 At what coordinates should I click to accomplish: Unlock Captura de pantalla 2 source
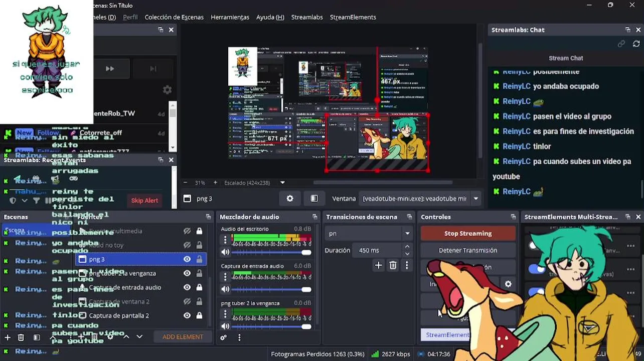199,315
